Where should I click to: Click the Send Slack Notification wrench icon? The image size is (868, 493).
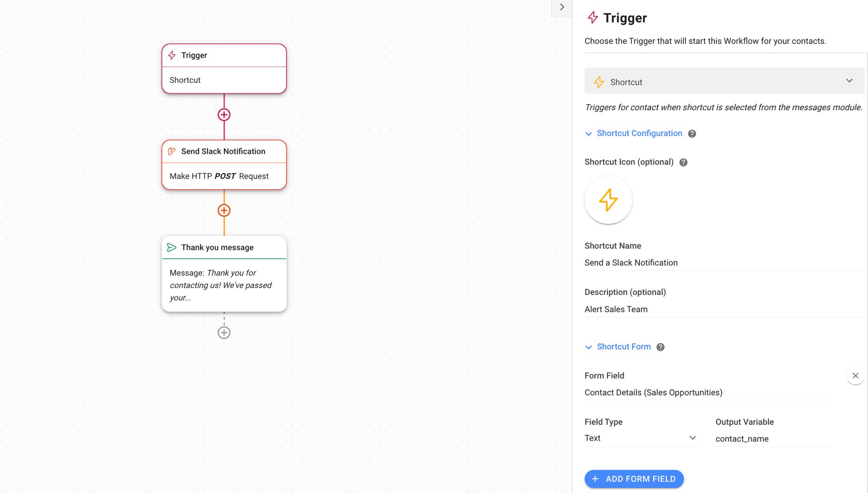(172, 151)
